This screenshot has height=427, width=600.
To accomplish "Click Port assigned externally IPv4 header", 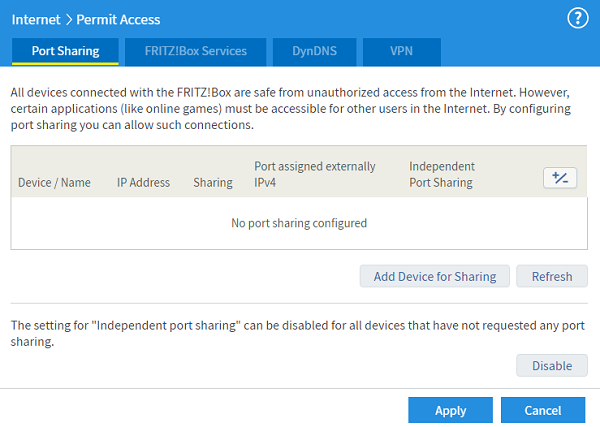I will click(315, 174).
